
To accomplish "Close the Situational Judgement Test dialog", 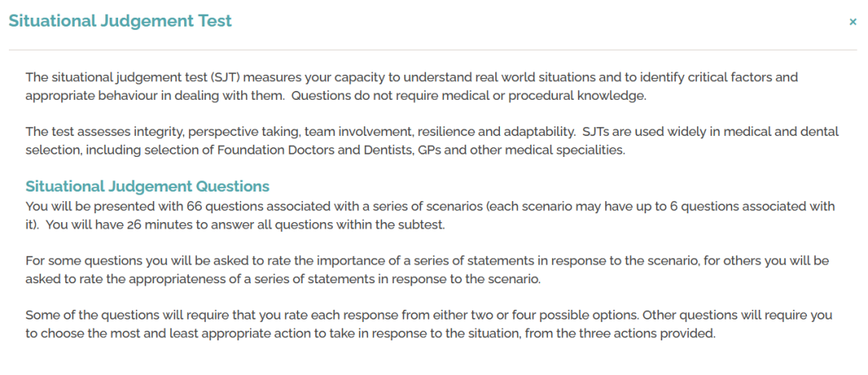I will [x=853, y=23].
